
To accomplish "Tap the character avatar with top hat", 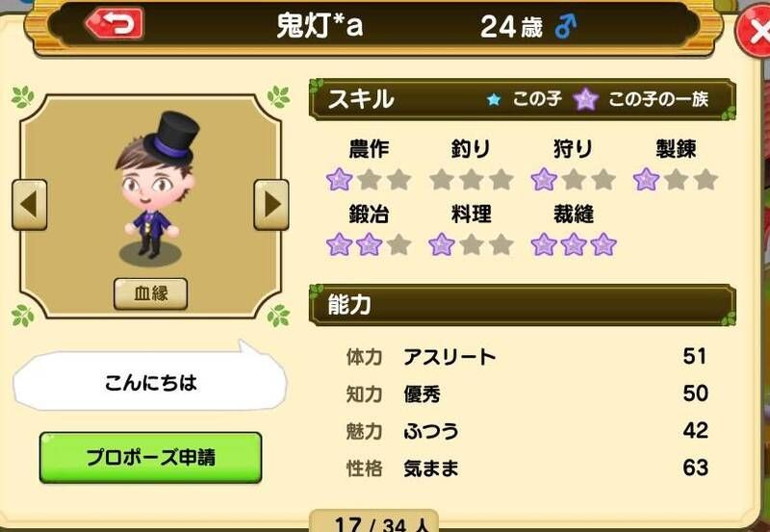I will click(x=156, y=187).
